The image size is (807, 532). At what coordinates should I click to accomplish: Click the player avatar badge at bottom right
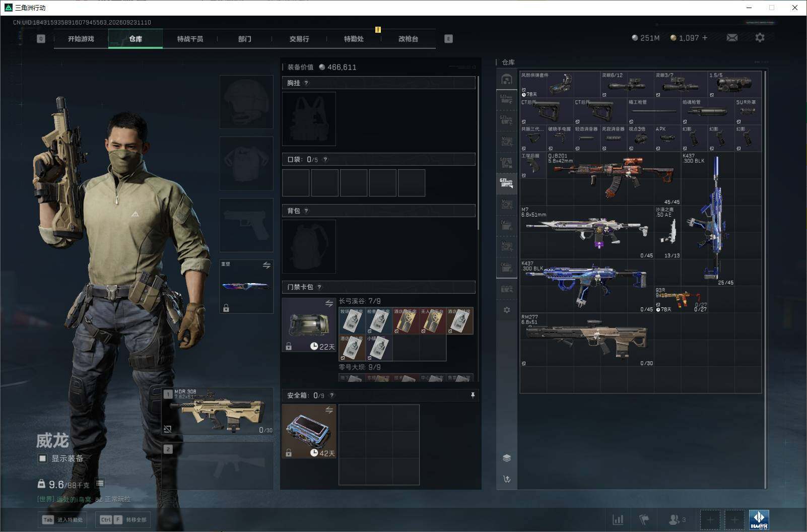pyautogui.click(x=759, y=519)
